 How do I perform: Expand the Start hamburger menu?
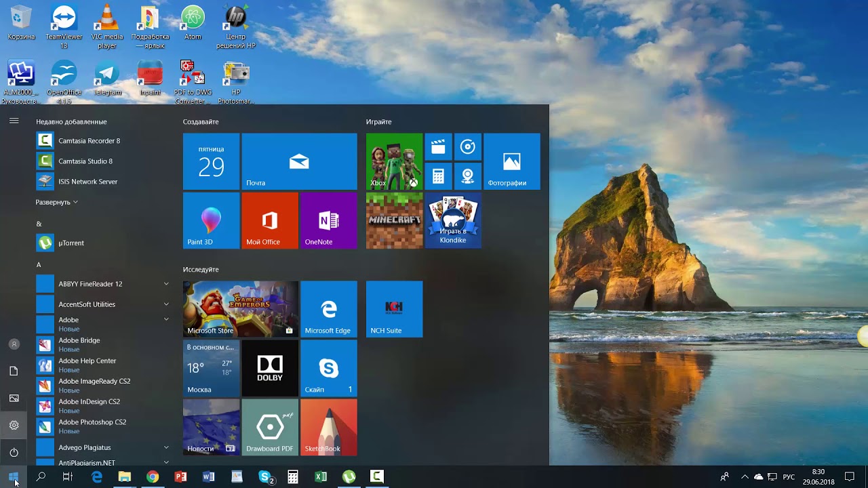tap(14, 121)
